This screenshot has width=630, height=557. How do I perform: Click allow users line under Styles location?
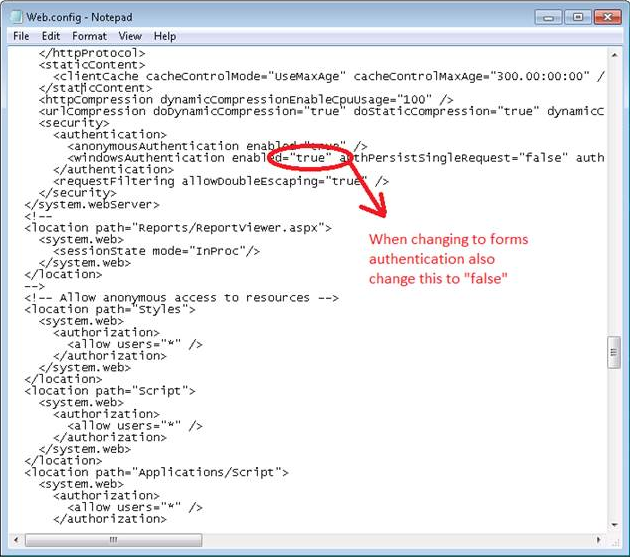click(135, 344)
